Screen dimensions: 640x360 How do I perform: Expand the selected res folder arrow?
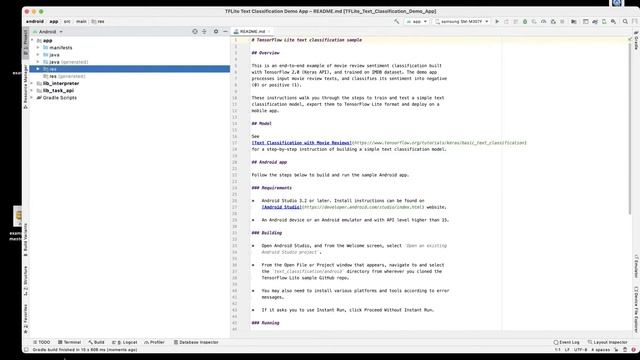pos(38,69)
